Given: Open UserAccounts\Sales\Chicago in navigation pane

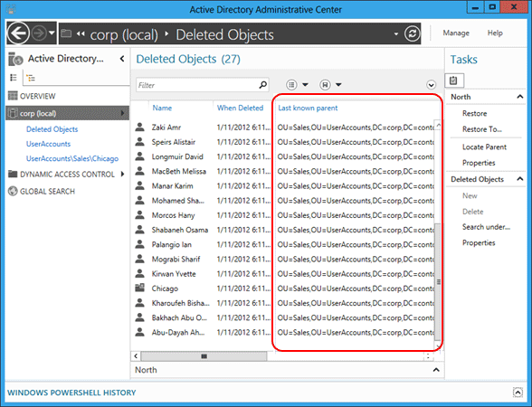Looking at the screenshot, I should click(x=72, y=158).
